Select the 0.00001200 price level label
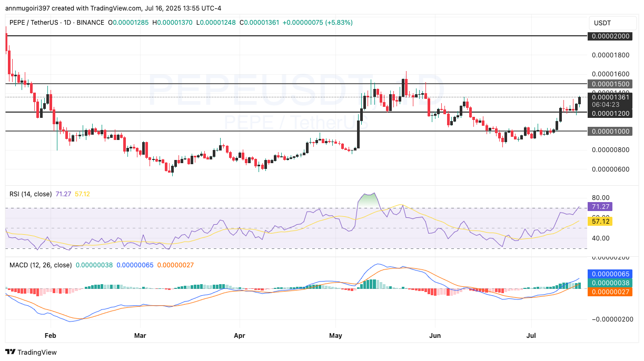Viewport: 644px width, 361px height. pyautogui.click(x=610, y=113)
